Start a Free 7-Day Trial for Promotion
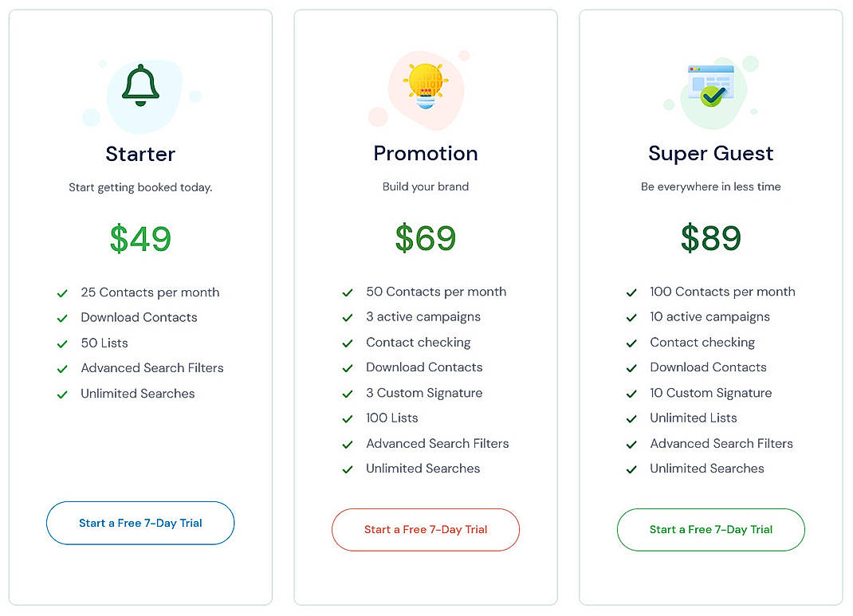The height and width of the screenshot is (616, 853). coord(425,529)
